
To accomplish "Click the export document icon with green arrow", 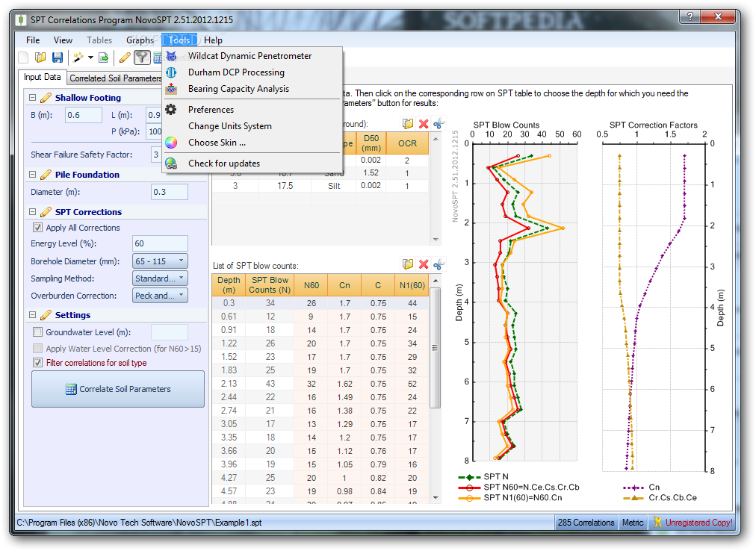I will pyautogui.click(x=103, y=57).
